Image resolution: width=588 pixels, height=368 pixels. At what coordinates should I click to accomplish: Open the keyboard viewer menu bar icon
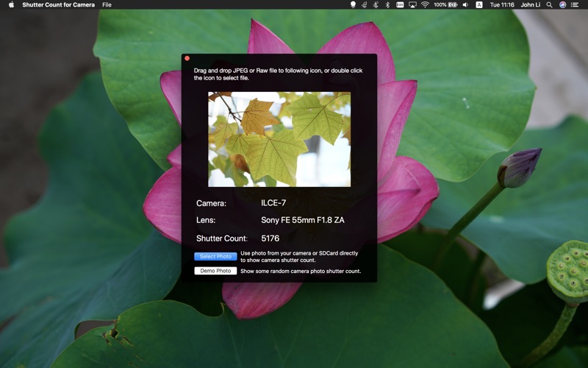coord(400,5)
